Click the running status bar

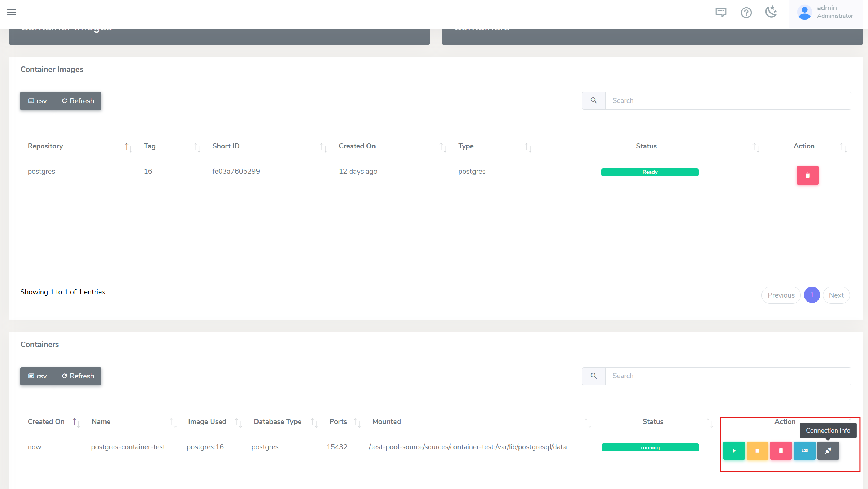650,447
